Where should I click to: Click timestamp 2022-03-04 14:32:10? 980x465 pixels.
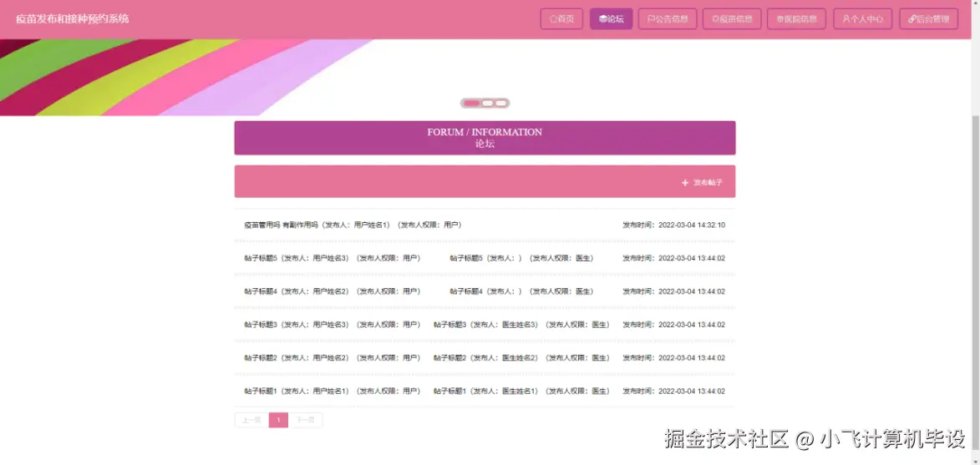[691, 225]
